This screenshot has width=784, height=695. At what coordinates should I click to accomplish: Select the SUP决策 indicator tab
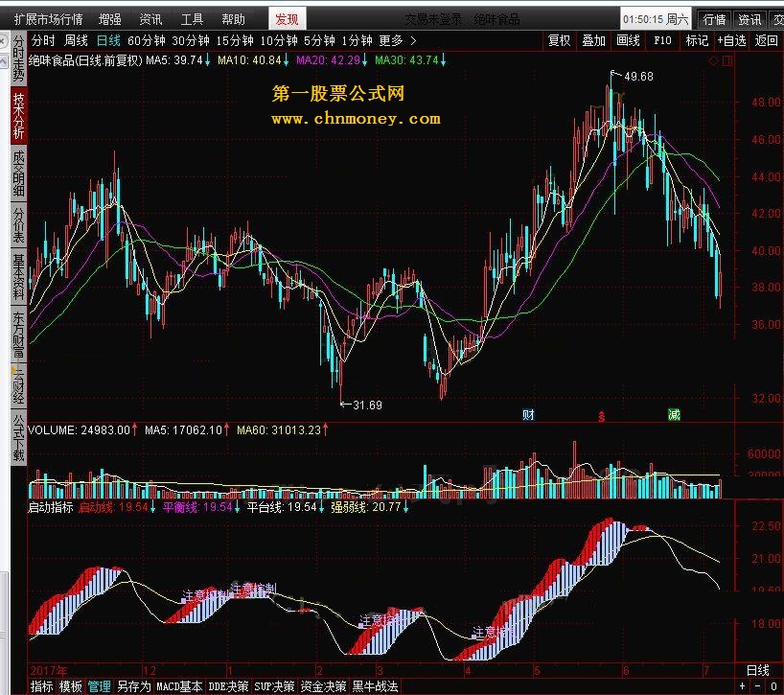274,686
